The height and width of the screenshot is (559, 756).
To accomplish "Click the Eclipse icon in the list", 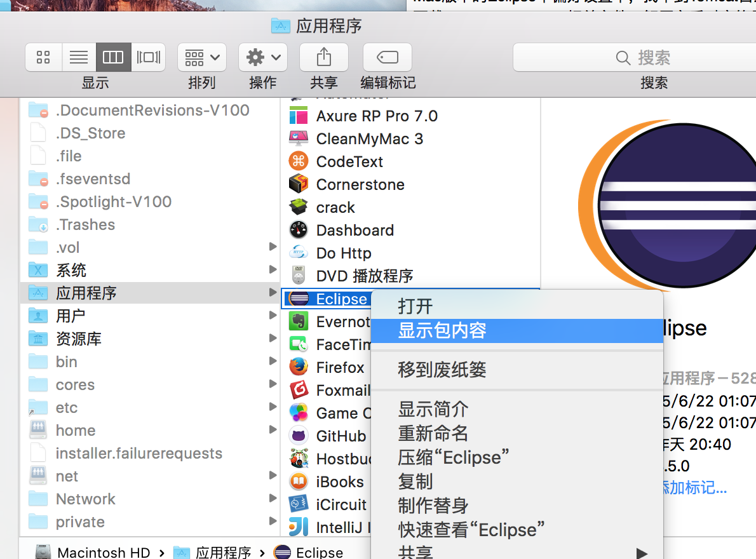I will (299, 299).
